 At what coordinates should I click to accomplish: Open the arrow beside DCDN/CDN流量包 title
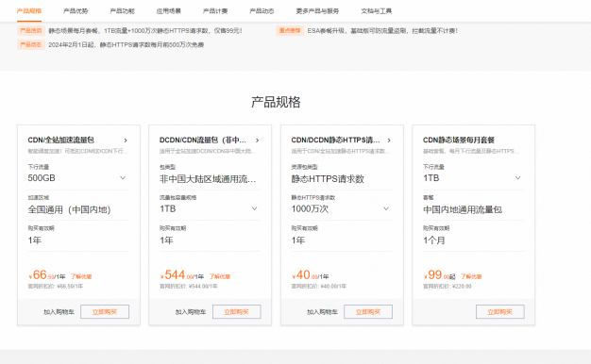tap(258, 140)
